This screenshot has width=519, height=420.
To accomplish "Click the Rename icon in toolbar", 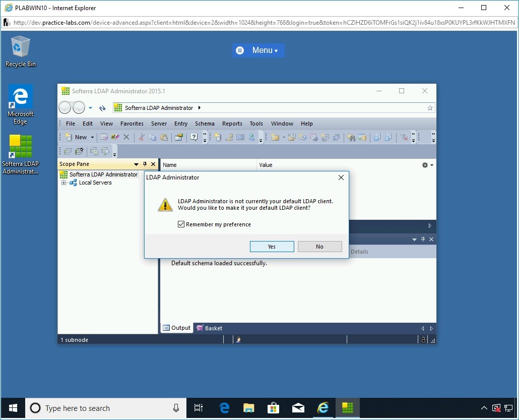I will tap(115, 137).
